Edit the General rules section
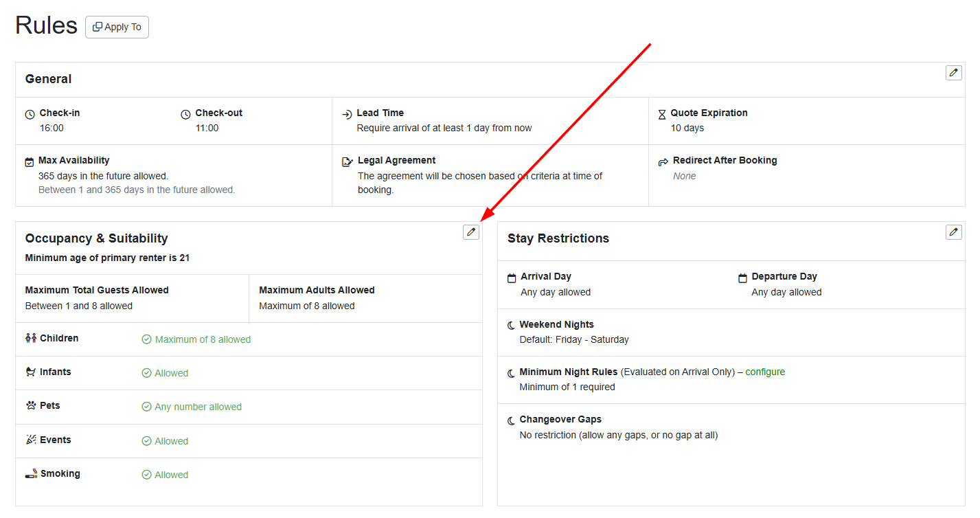The image size is (980, 518). pyautogui.click(x=953, y=72)
